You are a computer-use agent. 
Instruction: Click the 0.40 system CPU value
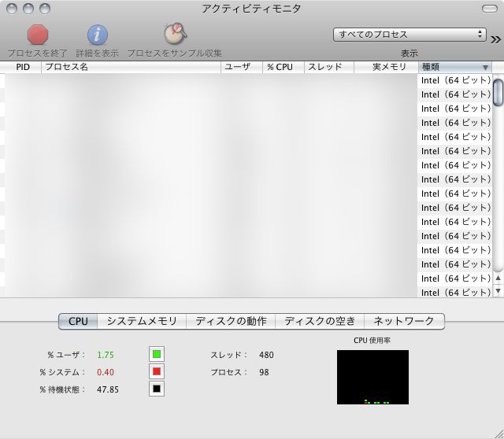(106, 372)
